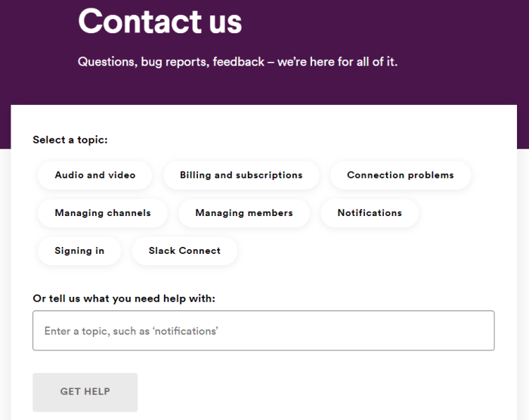This screenshot has width=529, height=420.
Task: Click the word 'feedback' in the subtitle
Action: pyautogui.click(x=238, y=61)
